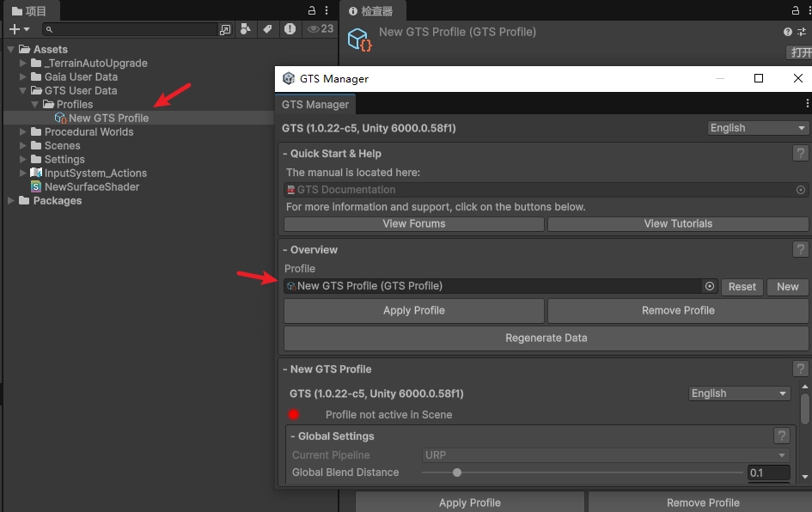
Task: Collapse the Overview section
Action: coord(284,250)
